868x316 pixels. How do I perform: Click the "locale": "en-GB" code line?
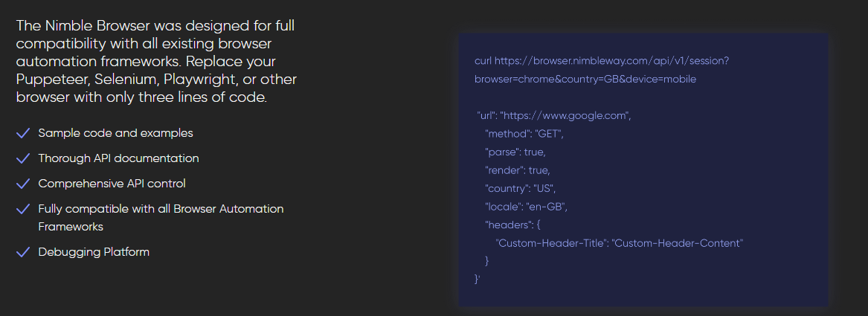[x=526, y=206]
